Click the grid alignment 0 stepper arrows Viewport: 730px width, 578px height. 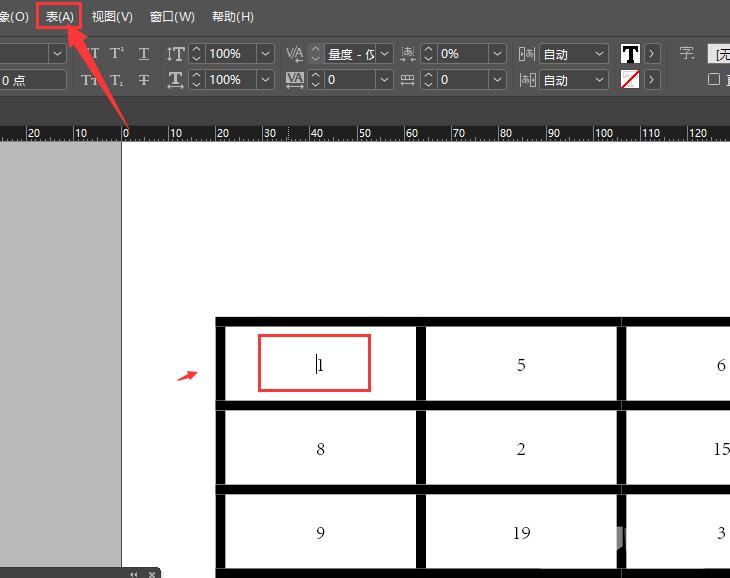point(428,80)
